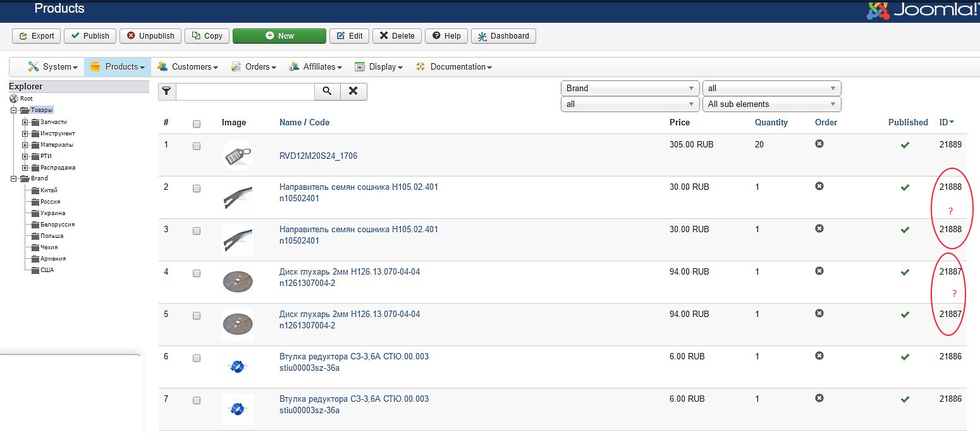The height and width of the screenshot is (434, 980).
Task: Click the filter funnel icon
Action: point(167,91)
